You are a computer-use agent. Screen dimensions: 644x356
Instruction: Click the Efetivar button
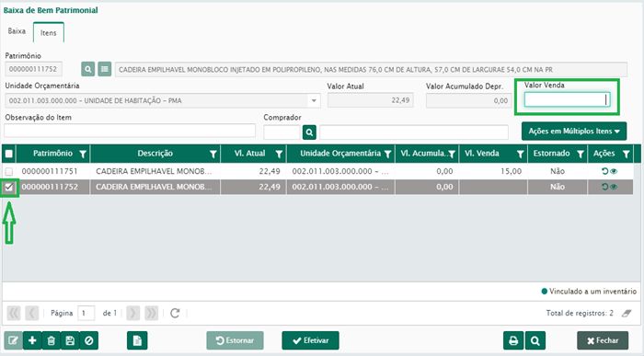311,340
